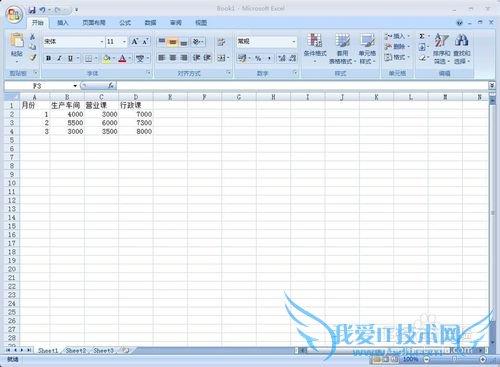Viewport: 500px width, 367px height.
Task: Apply percent style
Action: coord(258,58)
